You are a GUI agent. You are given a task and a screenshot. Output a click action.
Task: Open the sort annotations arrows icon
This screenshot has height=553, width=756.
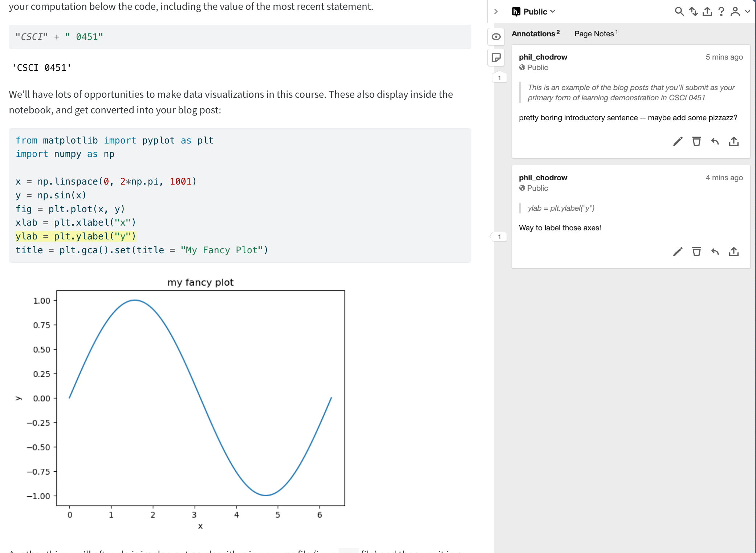[x=694, y=12]
